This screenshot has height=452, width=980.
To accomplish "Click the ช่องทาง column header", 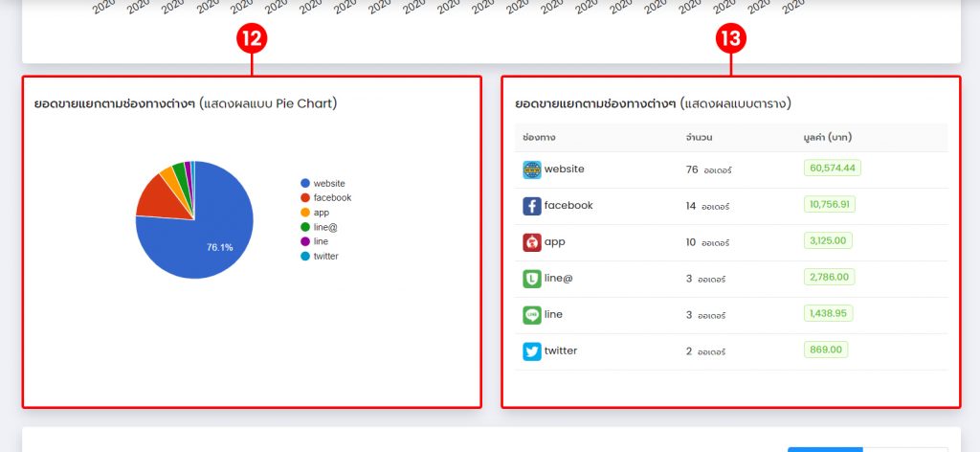I will coord(539,137).
